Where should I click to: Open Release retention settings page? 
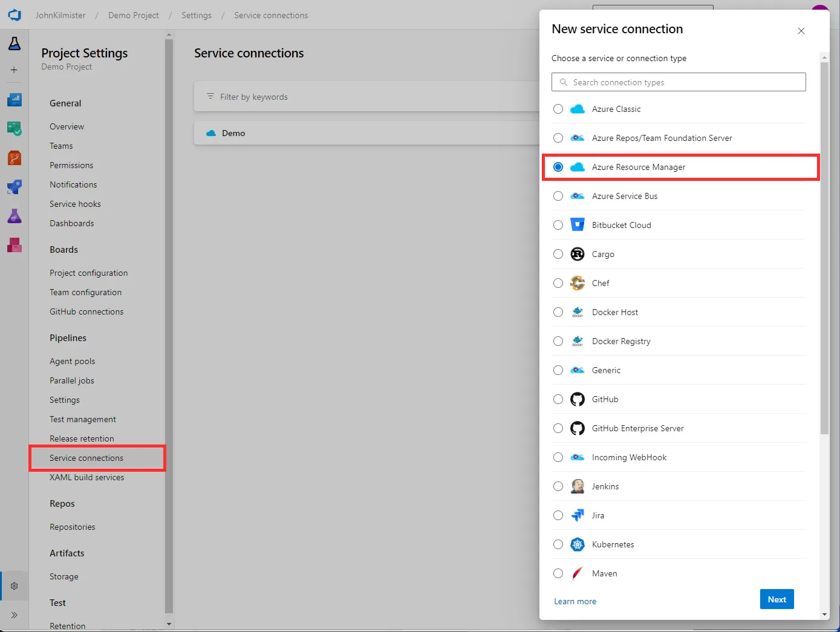[x=82, y=438]
